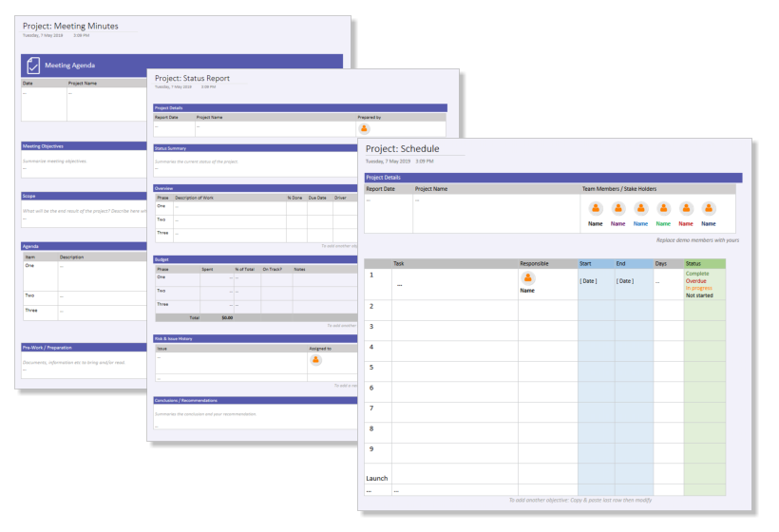
Task: Click the Status Summary section header
Action: coord(256,148)
